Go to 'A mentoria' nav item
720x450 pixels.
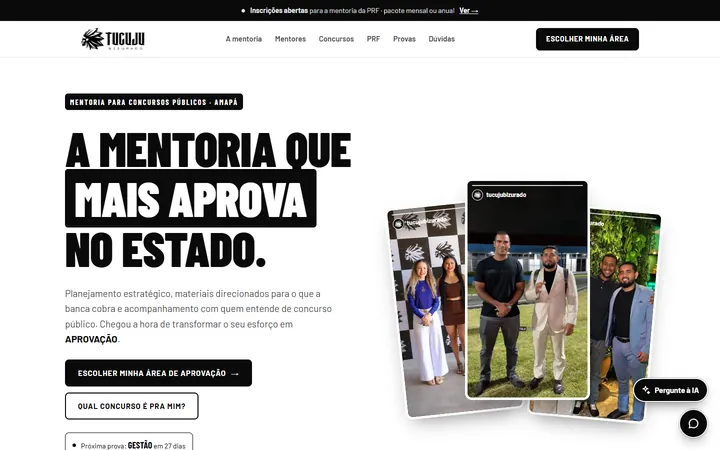[x=244, y=39]
